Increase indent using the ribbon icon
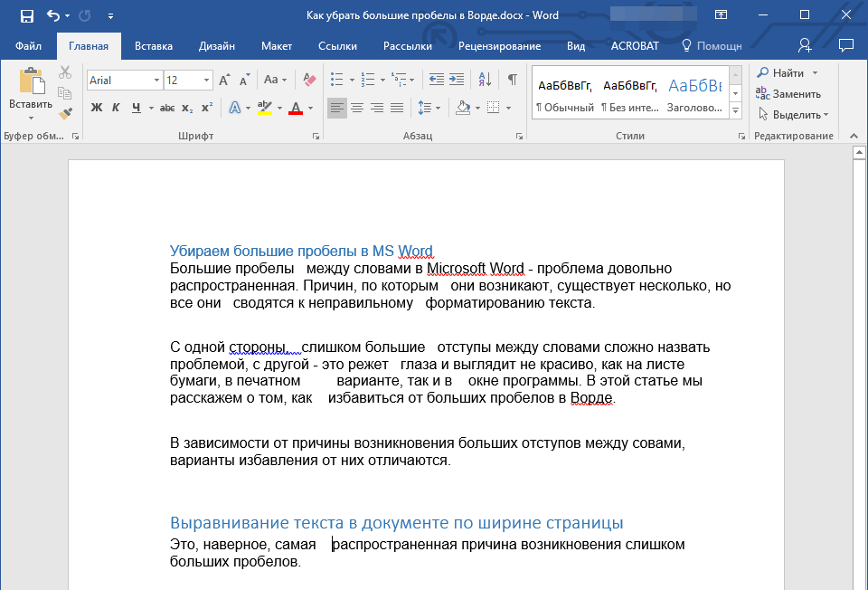The width and height of the screenshot is (868, 590). point(457,80)
